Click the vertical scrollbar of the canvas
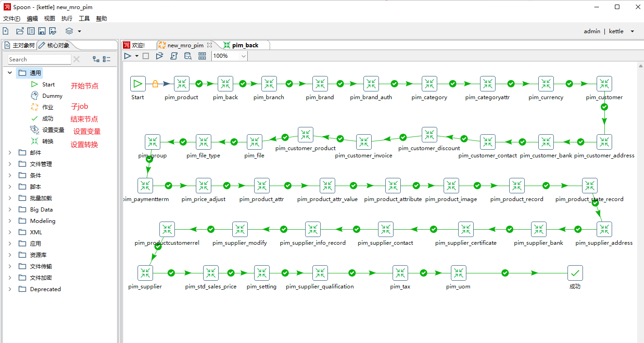The height and width of the screenshot is (343, 644). pyautogui.click(x=641, y=202)
